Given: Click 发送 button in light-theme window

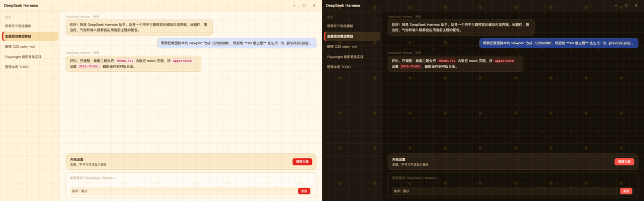Looking at the screenshot, I should coord(304,191).
